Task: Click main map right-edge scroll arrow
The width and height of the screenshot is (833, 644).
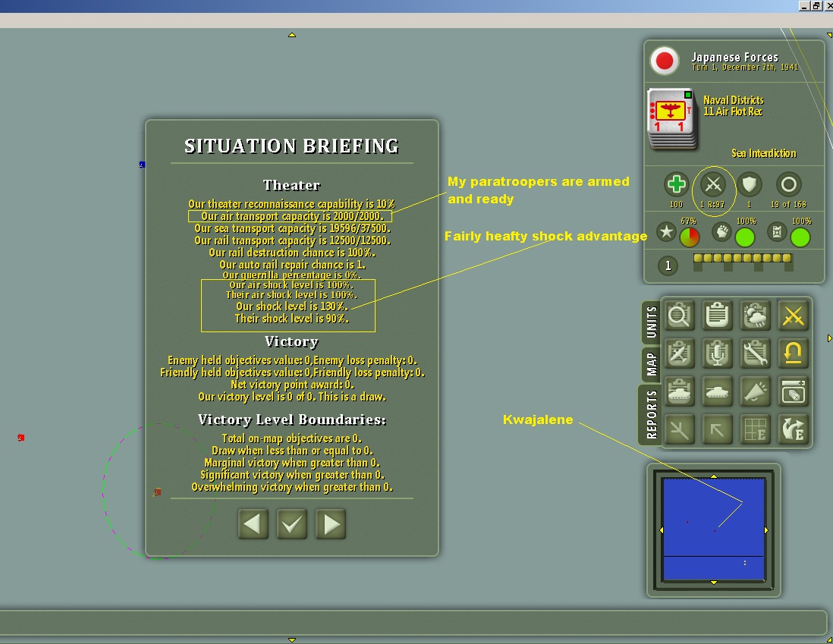Action: pos(830,338)
